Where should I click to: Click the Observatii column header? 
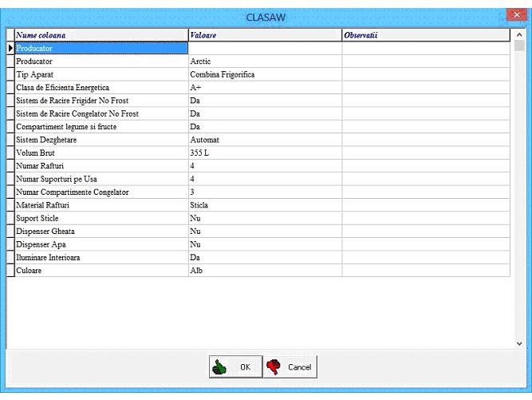pos(425,35)
